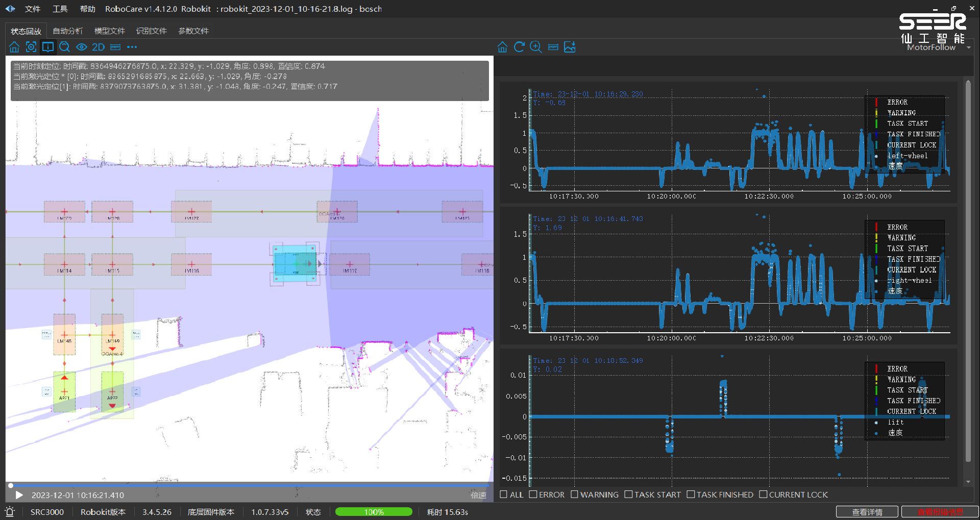Switch to the 自动分析 tab

point(67,31)
